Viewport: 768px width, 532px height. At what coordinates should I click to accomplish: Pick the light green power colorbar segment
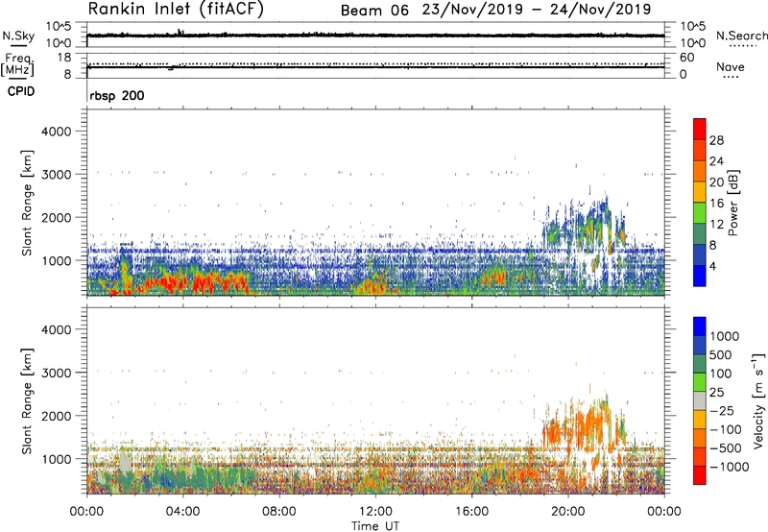700,213
